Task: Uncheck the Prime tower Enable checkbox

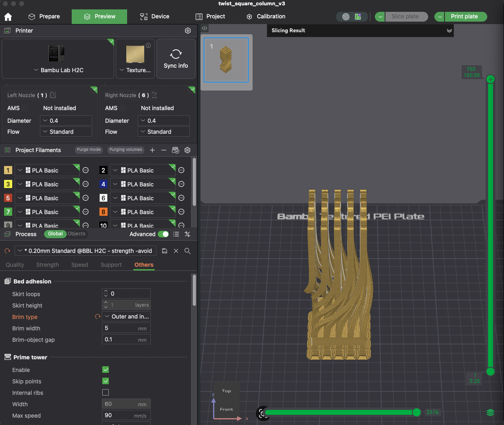Action: click(105, 370)
